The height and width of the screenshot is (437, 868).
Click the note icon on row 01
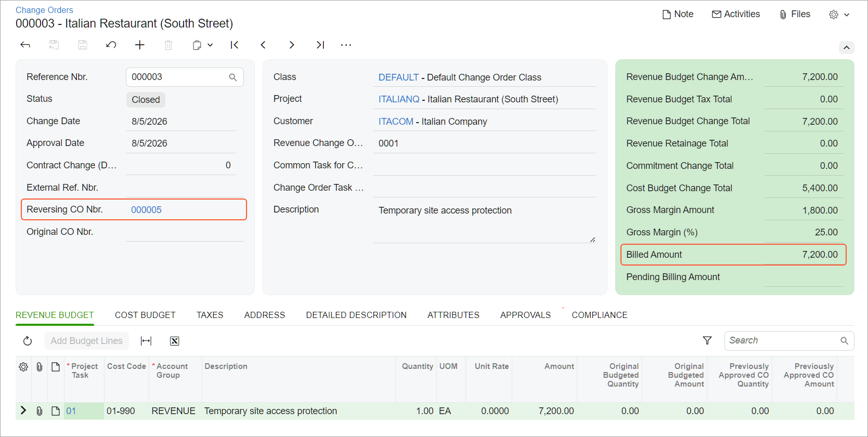(x=56, y=411)
